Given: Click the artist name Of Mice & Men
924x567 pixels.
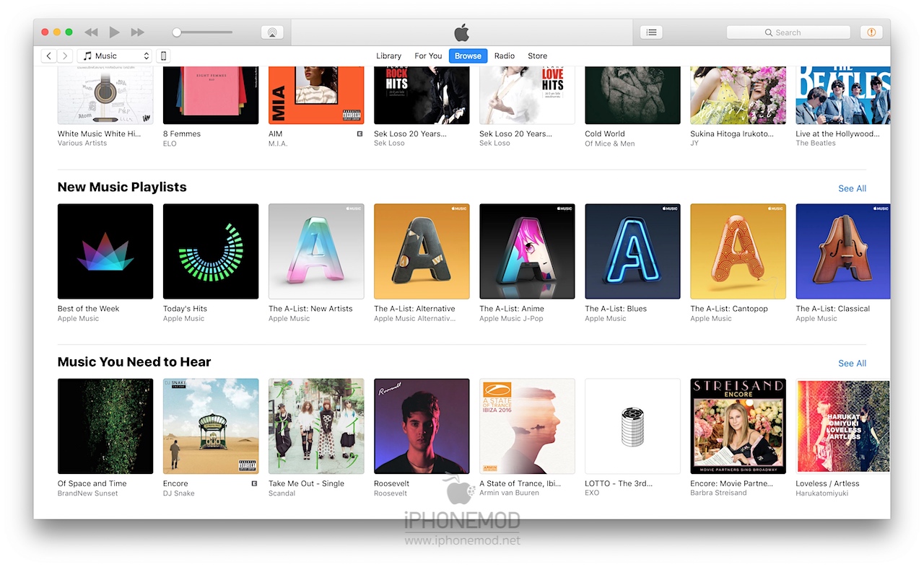Looking at the screenshot, I should [609, 144].
